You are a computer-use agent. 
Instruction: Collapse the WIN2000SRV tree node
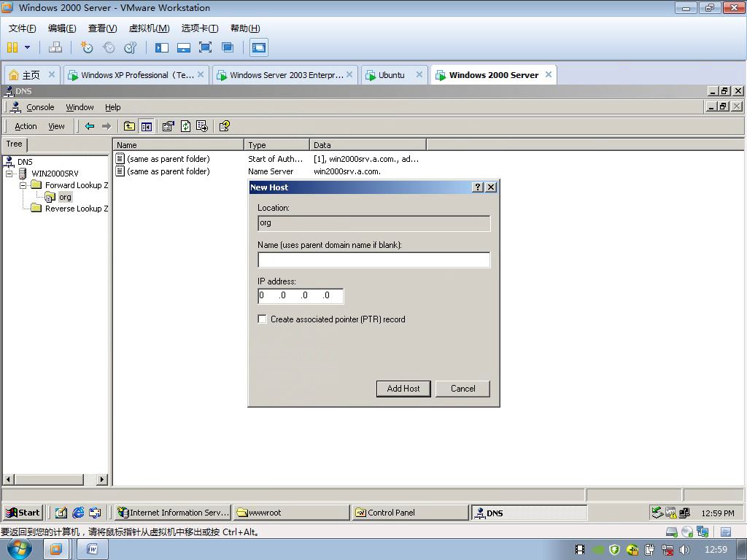pos(9,174)
